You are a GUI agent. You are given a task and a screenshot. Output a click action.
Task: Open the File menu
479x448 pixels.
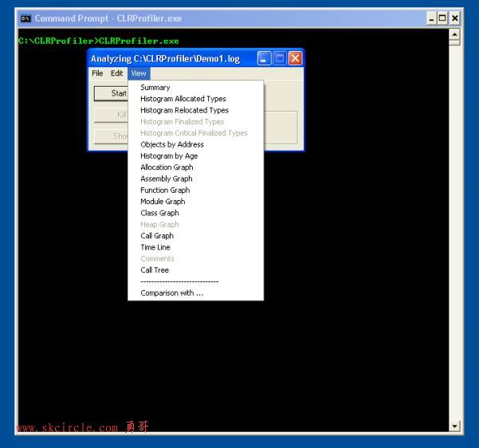[97, 73]
